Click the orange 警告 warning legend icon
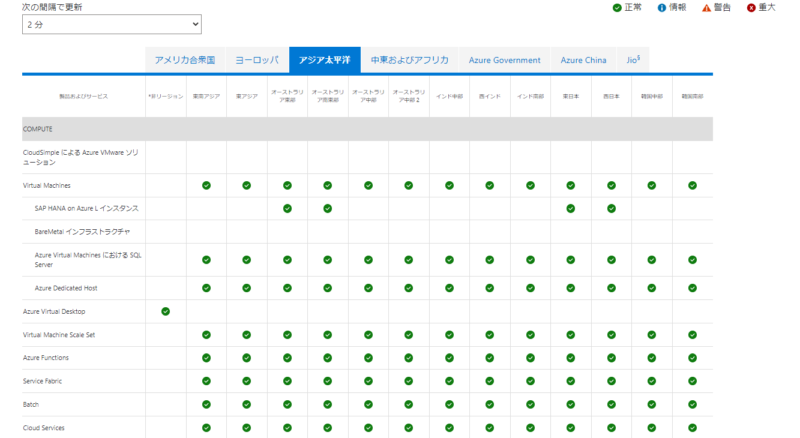Screen dimensions: 800x438 pyautogui.click(x=706, y=8)
